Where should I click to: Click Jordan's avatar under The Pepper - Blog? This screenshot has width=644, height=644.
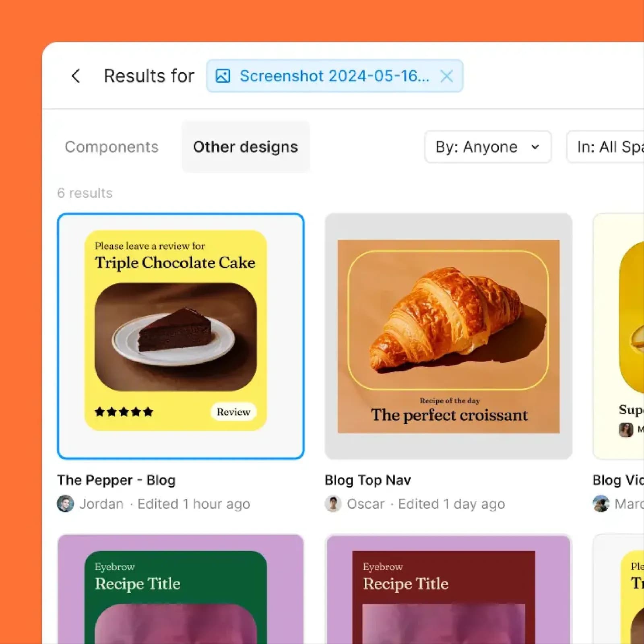(x=65, y=504)
